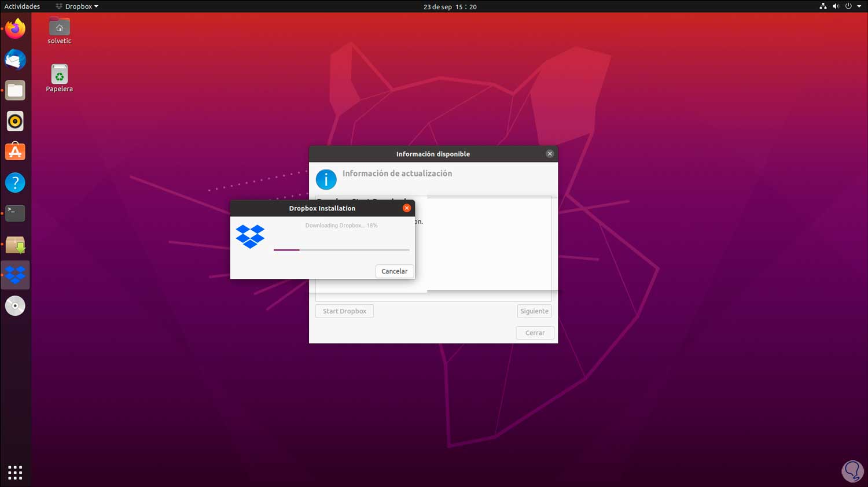Close the Información disponible window
868x487 pixels.
(550, 154)
